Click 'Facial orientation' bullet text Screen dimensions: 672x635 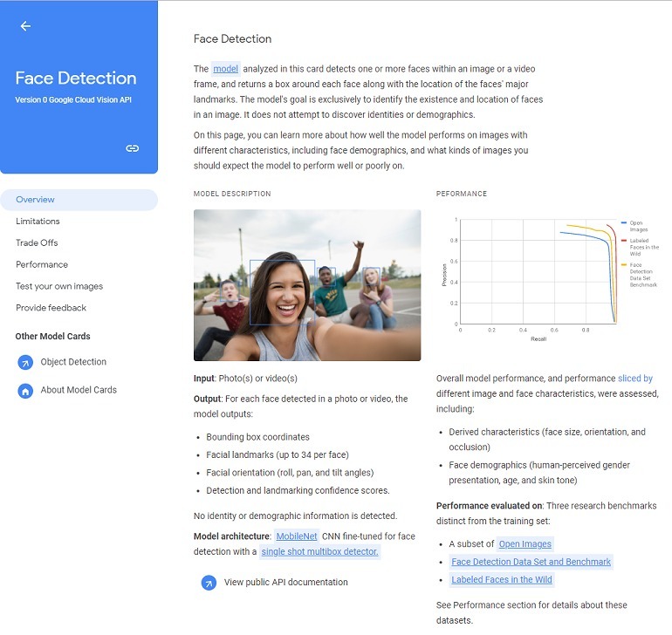290,473
